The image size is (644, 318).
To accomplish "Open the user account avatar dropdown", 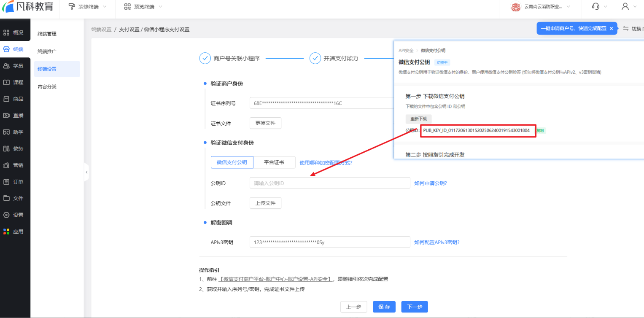I will coord(628,7).
